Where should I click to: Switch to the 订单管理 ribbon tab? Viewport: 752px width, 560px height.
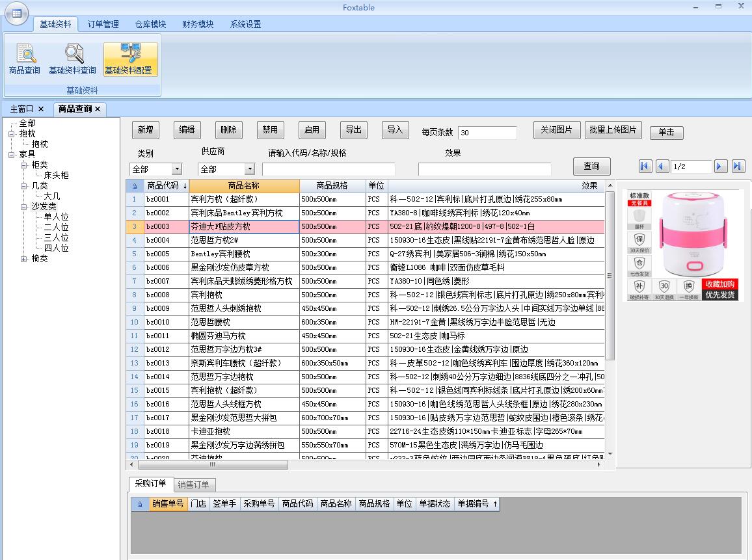(103, 24)
